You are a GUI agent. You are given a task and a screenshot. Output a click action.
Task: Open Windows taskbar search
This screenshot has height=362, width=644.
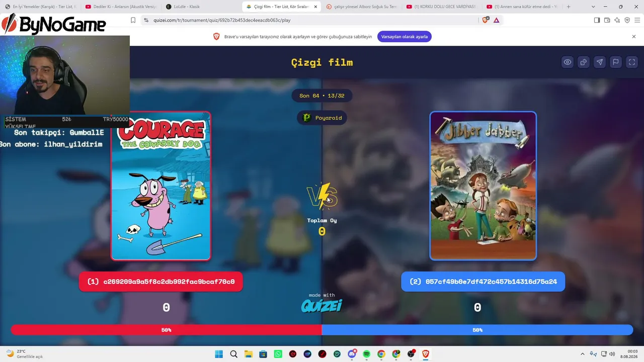click(233, 354)
